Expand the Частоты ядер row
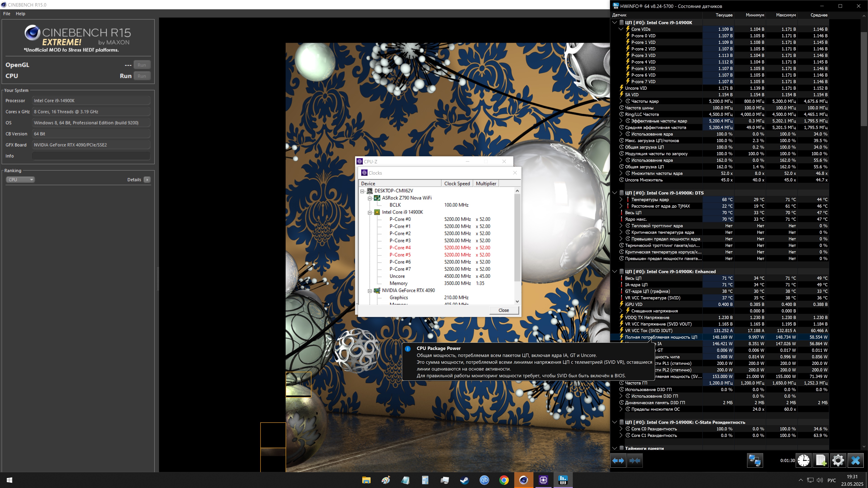 click(621, 101)
